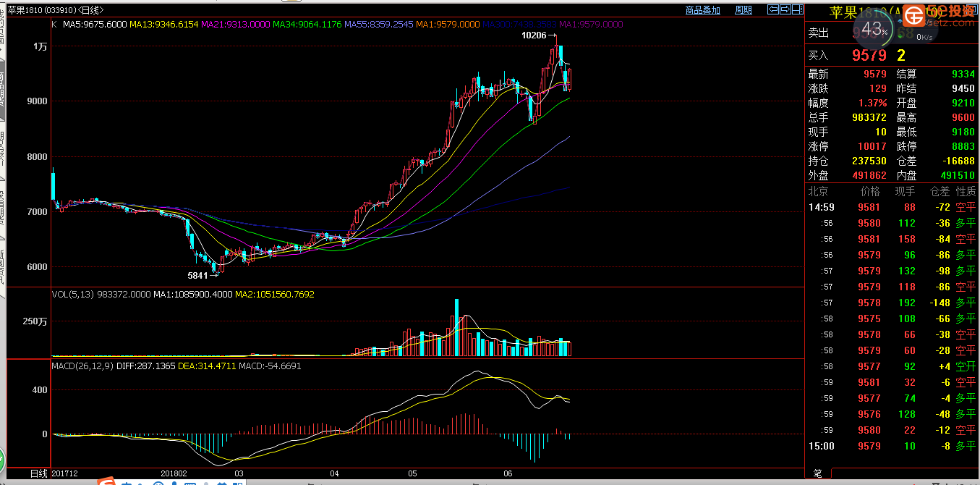980x485 pixels.
Task: Select the 14:59 tick row with 9581
Action: [892, 208]
